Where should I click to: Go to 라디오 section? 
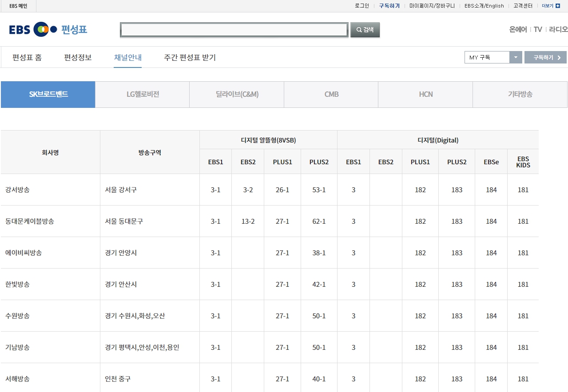(558, 30)
